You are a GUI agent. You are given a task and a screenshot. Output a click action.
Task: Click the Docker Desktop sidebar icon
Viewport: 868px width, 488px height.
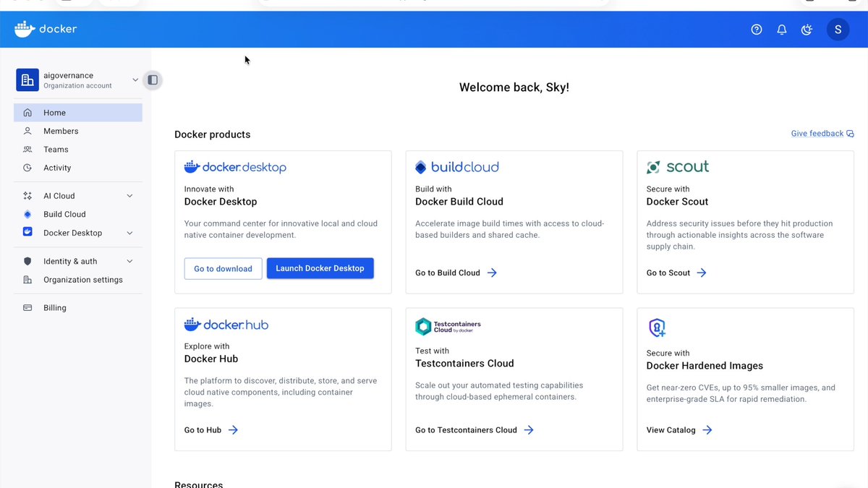27,232
